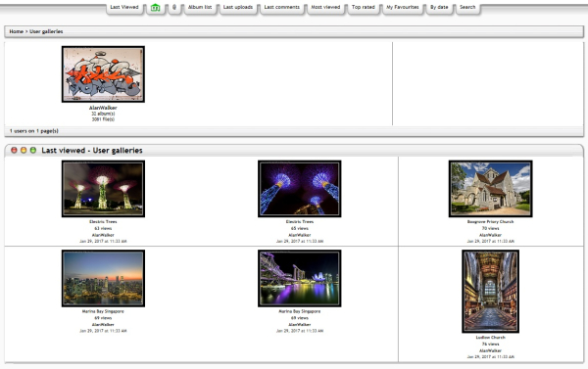
Task: Select the Most viewed tab
Action: tap(325, 7)
